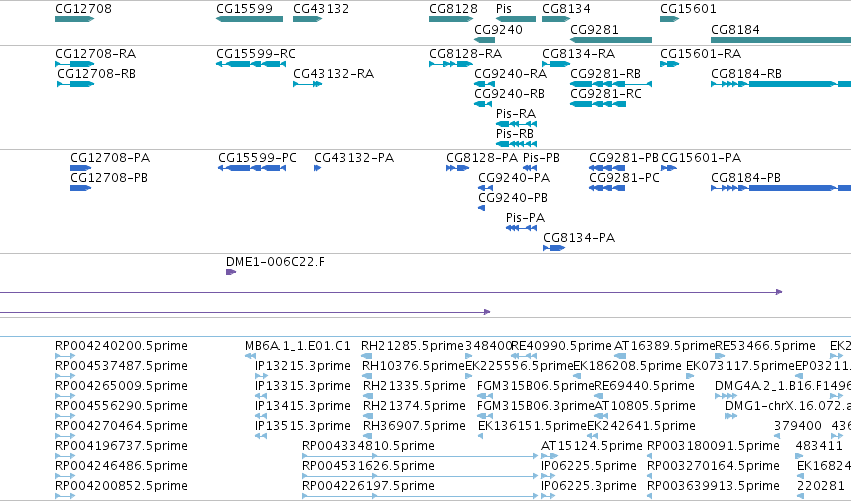
Task: Click EST RP004334810.5prime
Action: pos(420,456)
